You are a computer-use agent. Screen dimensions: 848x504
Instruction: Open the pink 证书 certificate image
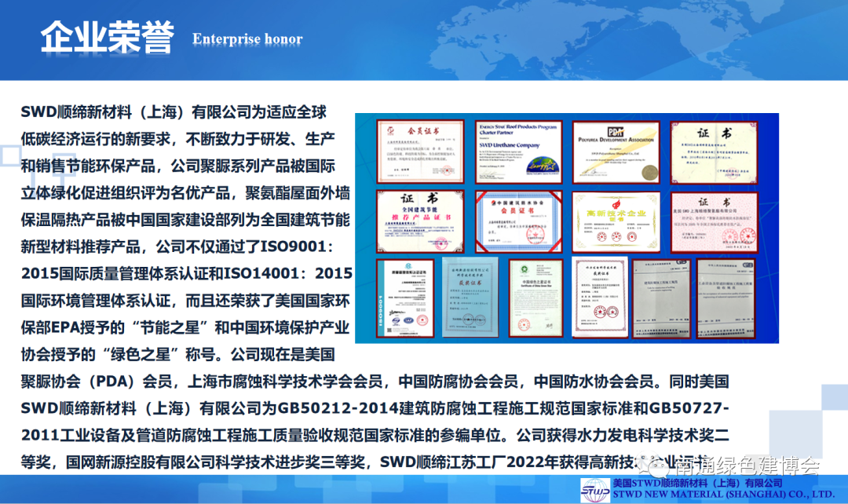(x=715, y=221)
